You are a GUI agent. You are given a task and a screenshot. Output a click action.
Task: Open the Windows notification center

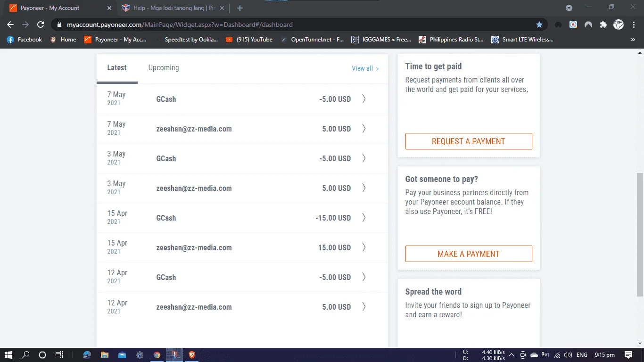coord(628,355)
